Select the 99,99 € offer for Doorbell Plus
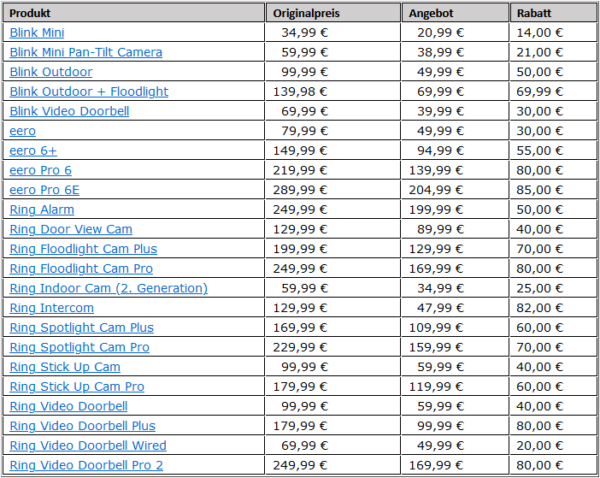The height and width of the screenshot is (478, 600). tap(455, 426)
